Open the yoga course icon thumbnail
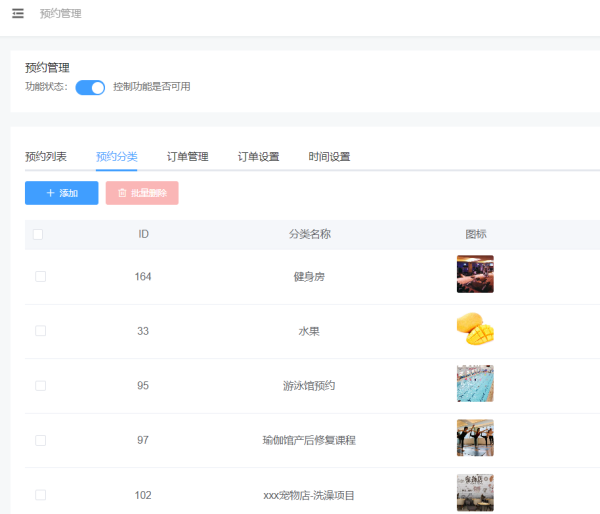This screenshot has height=514, width=600. pyautogui.click(x=475, y=438)
